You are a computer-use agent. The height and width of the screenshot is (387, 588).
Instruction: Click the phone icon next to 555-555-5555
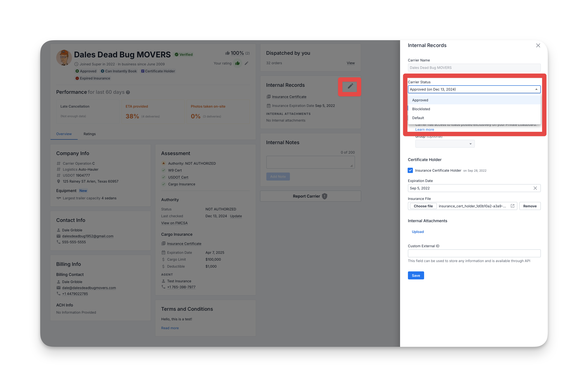pos(59,242)
